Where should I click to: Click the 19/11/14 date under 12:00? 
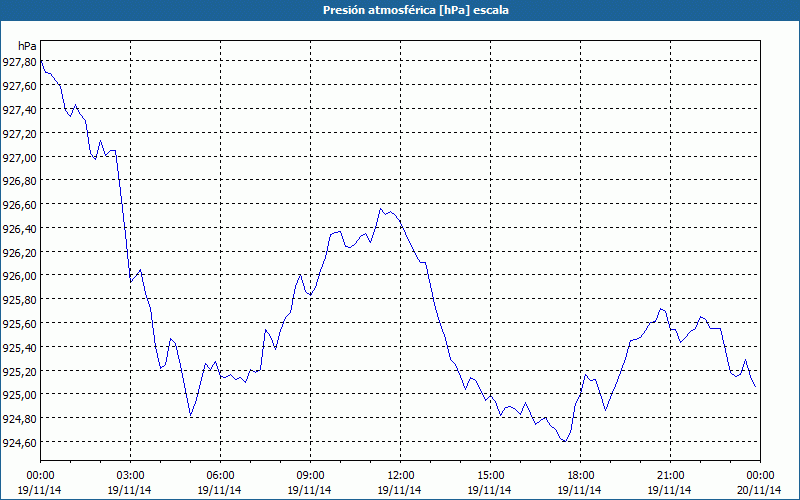click(x=400, y=490)
